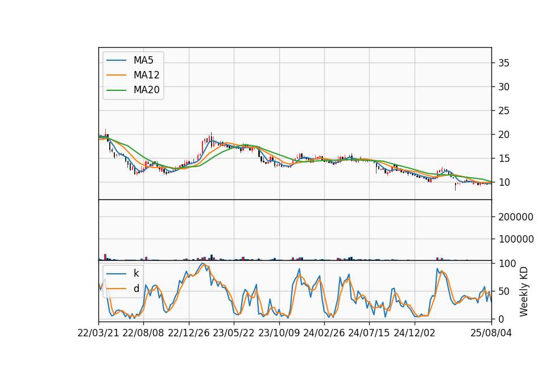Click the KD axis value 100

[x=507, y=264]
